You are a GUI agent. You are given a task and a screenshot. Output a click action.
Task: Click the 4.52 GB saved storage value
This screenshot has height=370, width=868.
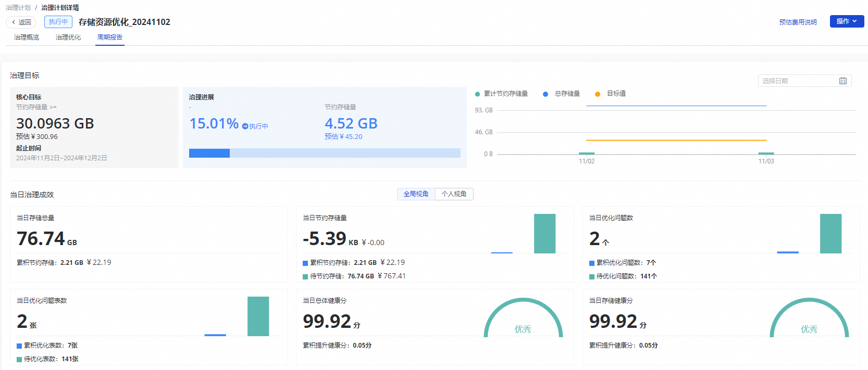point(351,123)
